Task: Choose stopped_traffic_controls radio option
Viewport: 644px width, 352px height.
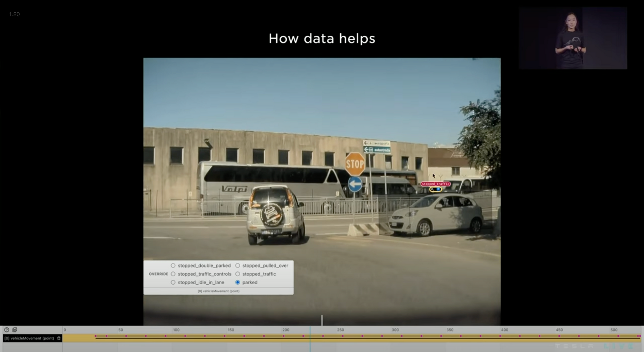Action: [x=173, y=274]
